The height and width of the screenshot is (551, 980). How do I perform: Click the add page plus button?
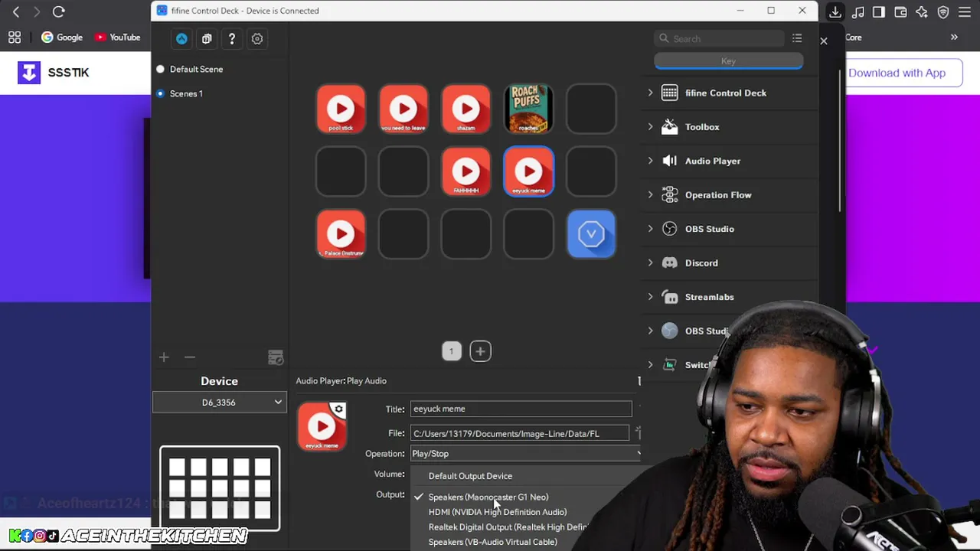tap(480, 351)
